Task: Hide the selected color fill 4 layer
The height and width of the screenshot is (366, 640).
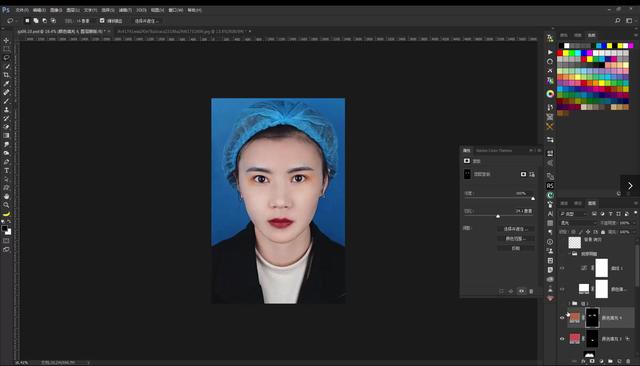Action: coord(562,317)
